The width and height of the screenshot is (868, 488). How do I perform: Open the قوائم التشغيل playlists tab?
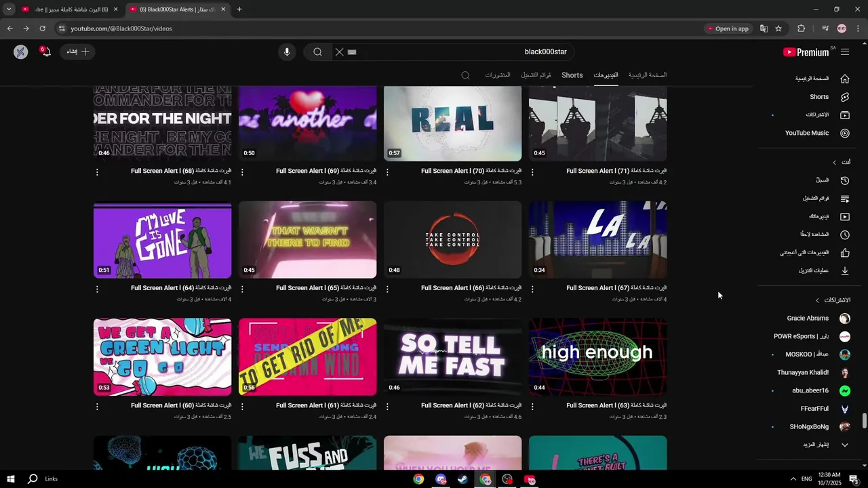point(536,75)
